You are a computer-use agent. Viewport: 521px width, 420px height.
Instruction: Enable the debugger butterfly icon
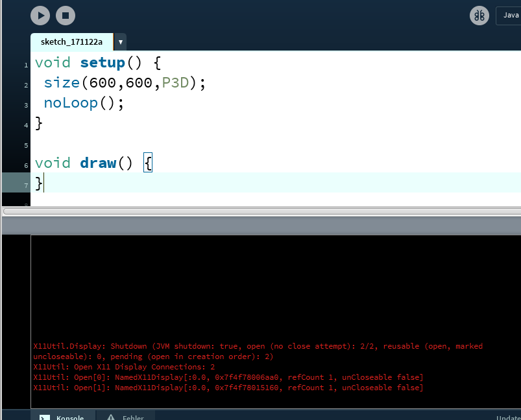coord(479,16)
